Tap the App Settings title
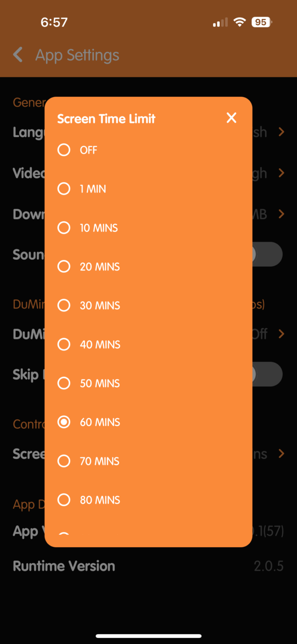This screenshot has width=297, height=644. point(77,55)
